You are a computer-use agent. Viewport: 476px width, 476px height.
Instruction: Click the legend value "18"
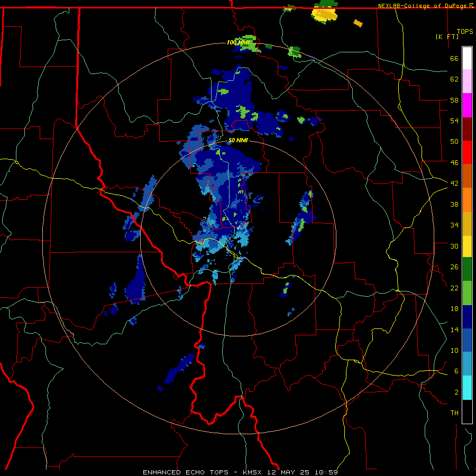coord(454,309)
